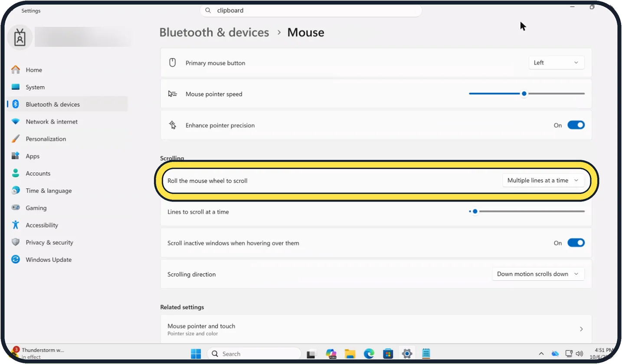Open network and volume quick settings
Screen dimensions: 622x364
574,354
